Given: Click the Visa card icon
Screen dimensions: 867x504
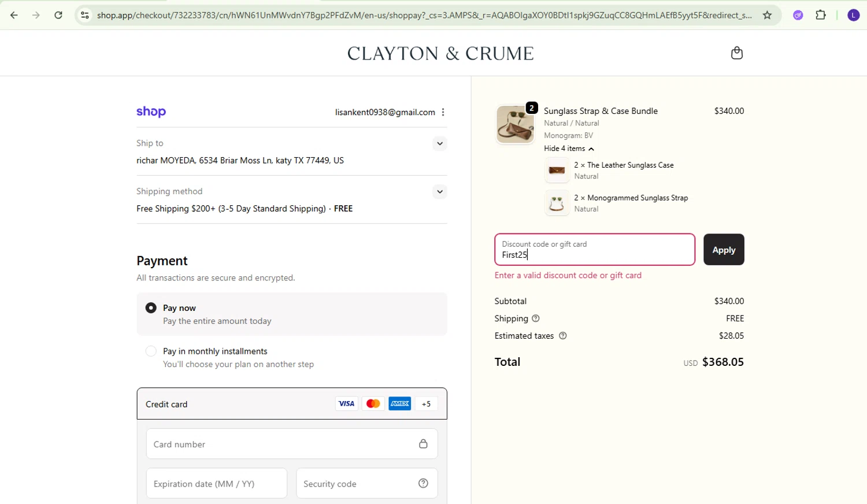Looking at the screenshot, I should click(x=347, y=403).
